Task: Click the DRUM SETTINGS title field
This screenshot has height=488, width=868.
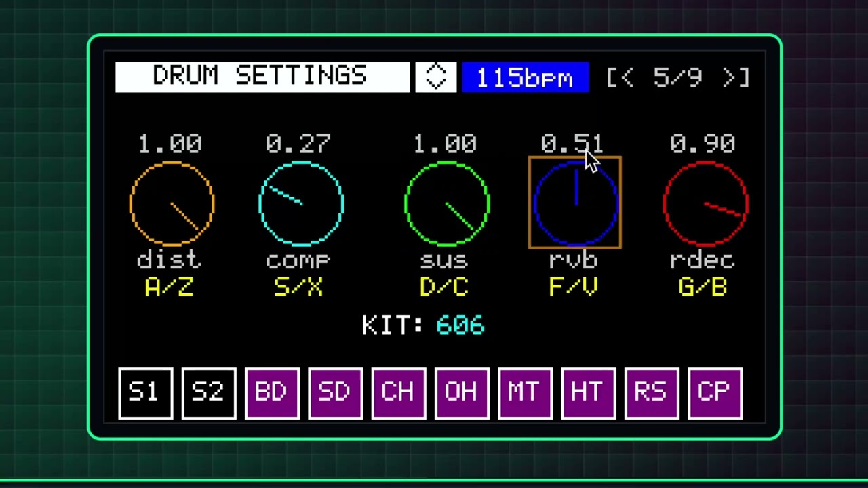Action: point(262,77)
